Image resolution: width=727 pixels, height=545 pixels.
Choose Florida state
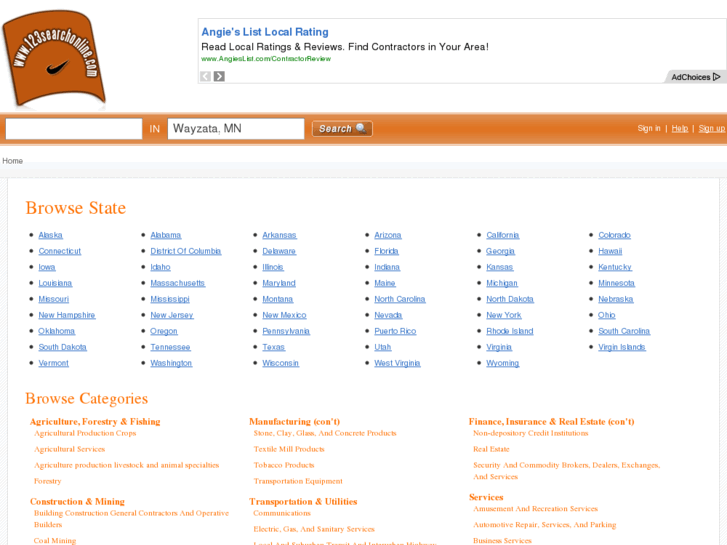(x=386, y=251)
